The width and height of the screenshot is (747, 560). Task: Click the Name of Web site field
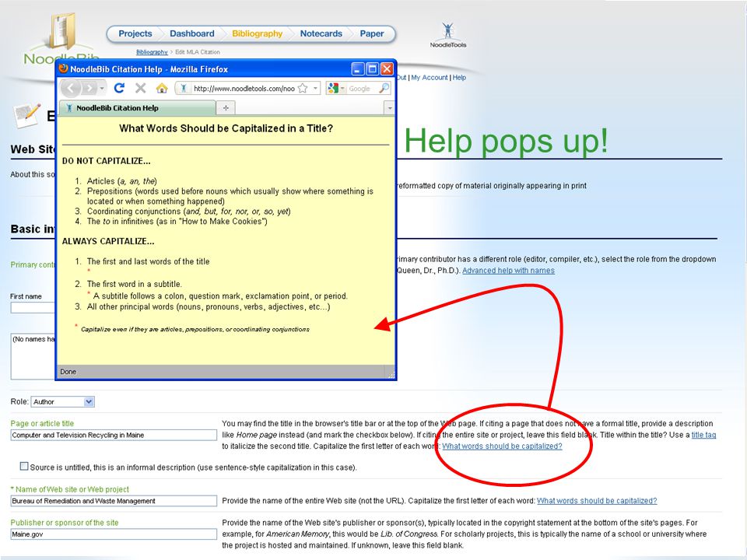pos(114,501)
